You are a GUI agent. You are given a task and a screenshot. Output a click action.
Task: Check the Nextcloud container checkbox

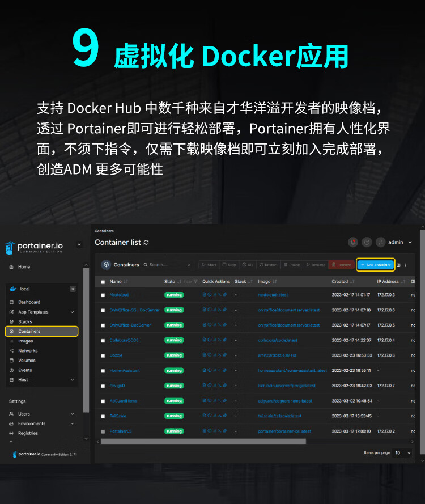(103, 295)
